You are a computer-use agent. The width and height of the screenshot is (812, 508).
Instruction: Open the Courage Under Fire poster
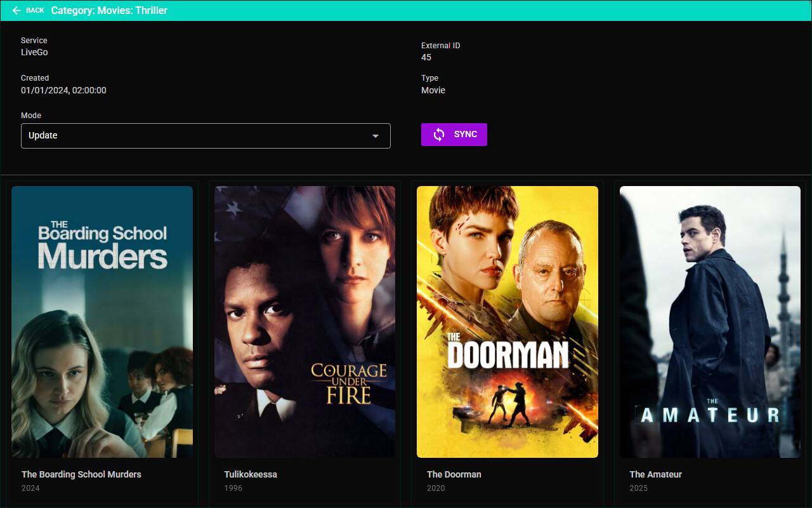tap(304, 322)
